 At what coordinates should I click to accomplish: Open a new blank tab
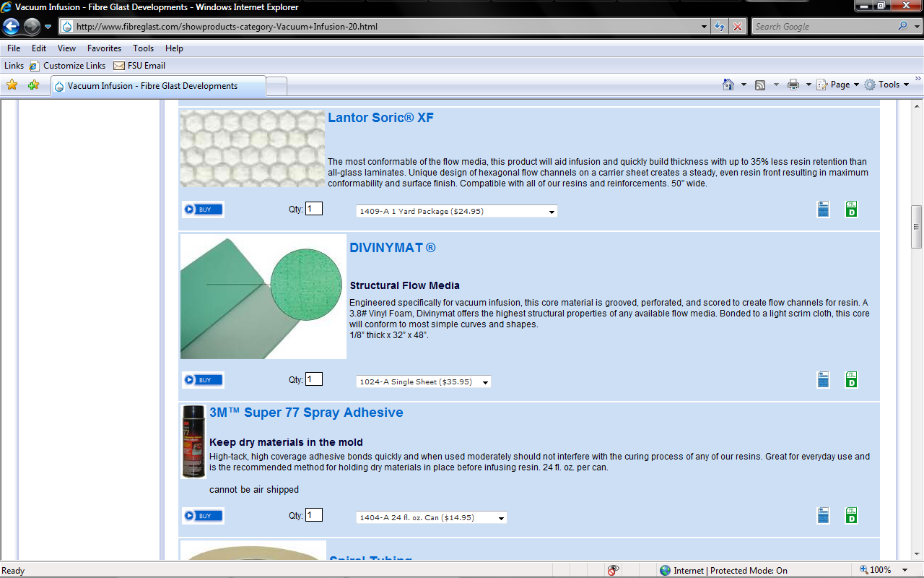(x=276, y=86)
